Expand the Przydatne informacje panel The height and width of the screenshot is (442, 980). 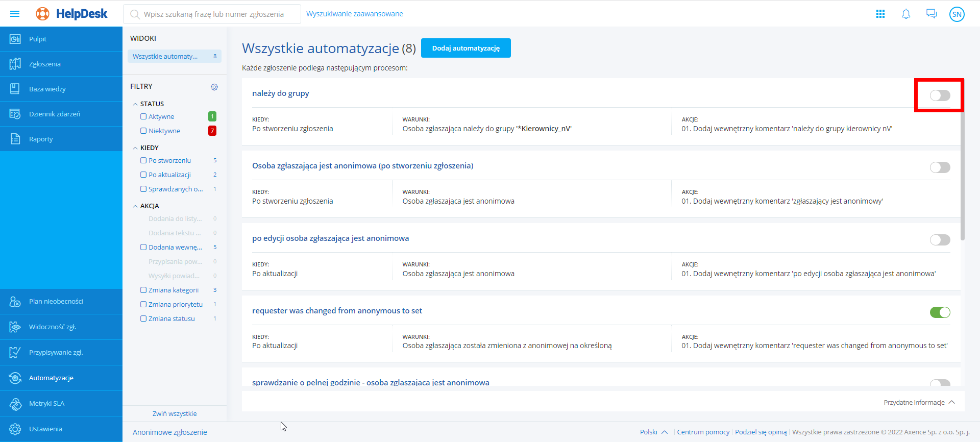(x=919, y=403)
